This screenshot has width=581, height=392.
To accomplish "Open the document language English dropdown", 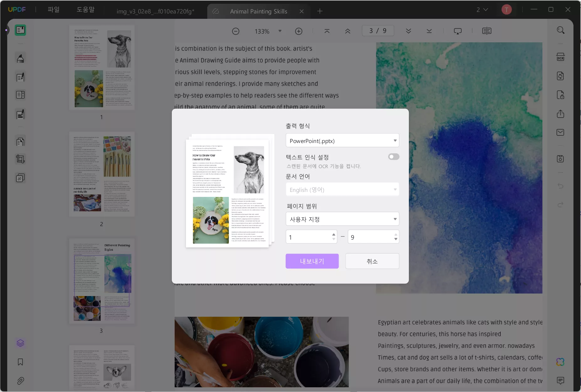I will 342,189.
